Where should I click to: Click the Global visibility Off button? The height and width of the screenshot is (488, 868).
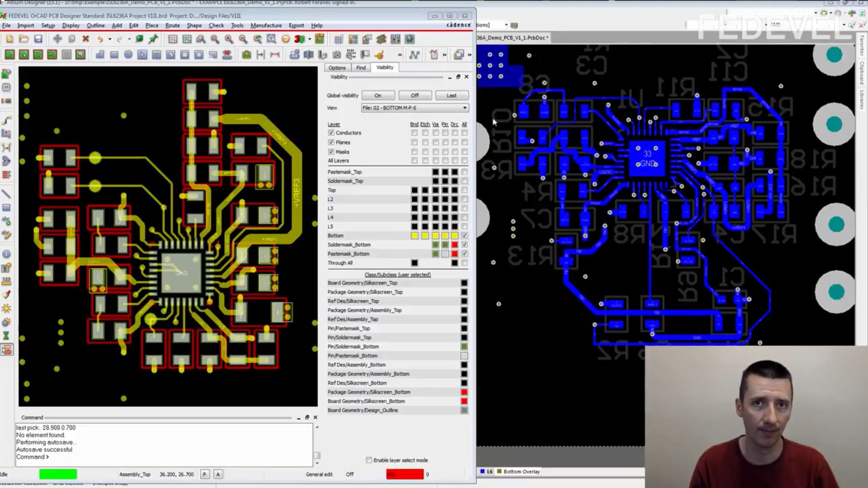pyautogui.click(x=415, y=96)
